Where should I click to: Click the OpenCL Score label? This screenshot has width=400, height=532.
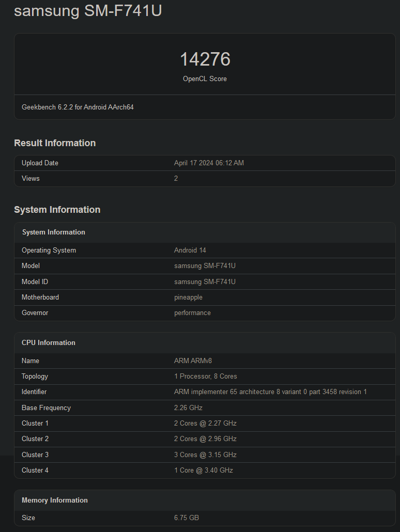[205, 79]
